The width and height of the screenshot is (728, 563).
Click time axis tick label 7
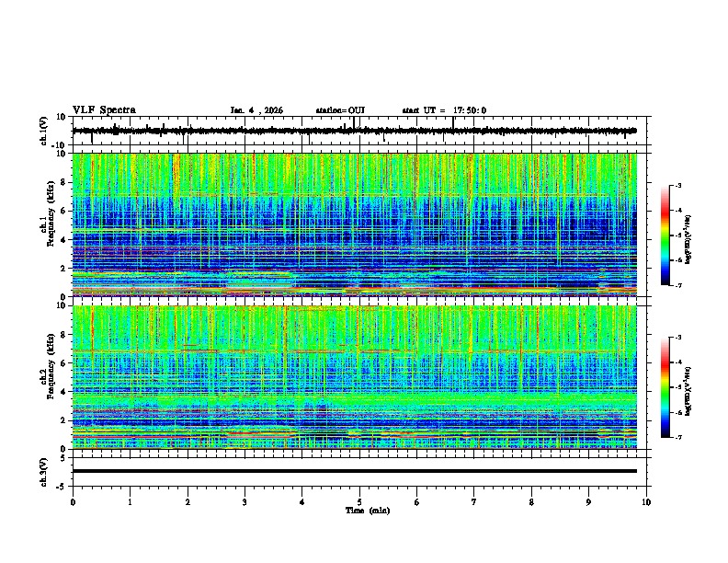[x=474, y=502]
